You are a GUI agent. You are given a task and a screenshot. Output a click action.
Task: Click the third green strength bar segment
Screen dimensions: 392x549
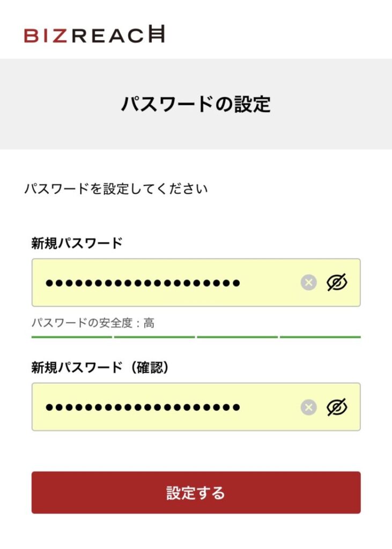point(237,337)
